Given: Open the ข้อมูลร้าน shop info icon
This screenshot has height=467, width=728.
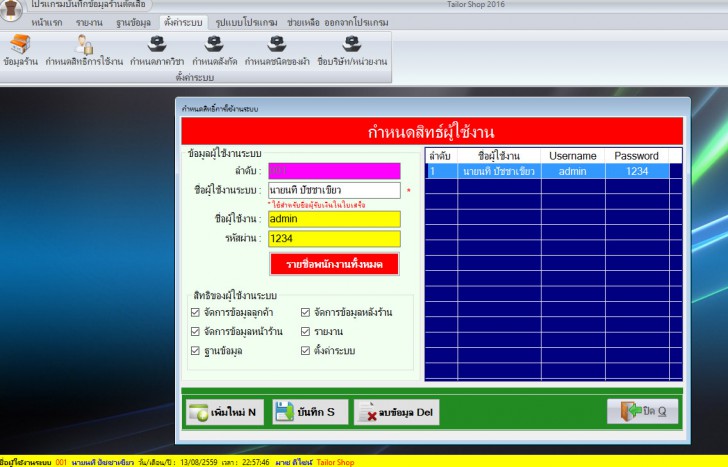Looking at the screenshot, I should tap(20, 50).
